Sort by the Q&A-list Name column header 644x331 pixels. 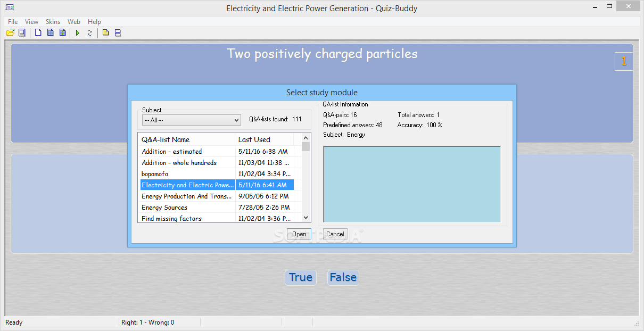tap(187, 139)
